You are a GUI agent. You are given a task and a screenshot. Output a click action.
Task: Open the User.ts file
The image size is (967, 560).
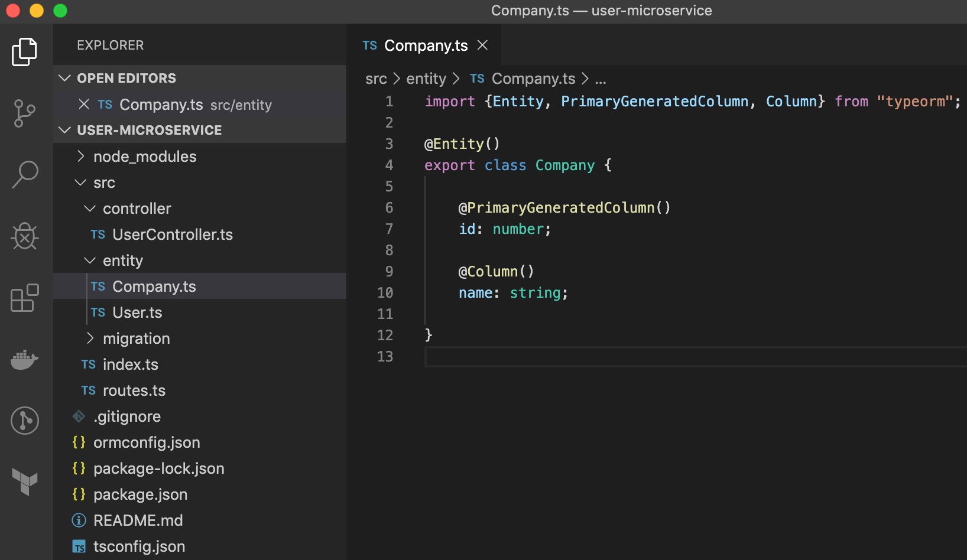137,312
